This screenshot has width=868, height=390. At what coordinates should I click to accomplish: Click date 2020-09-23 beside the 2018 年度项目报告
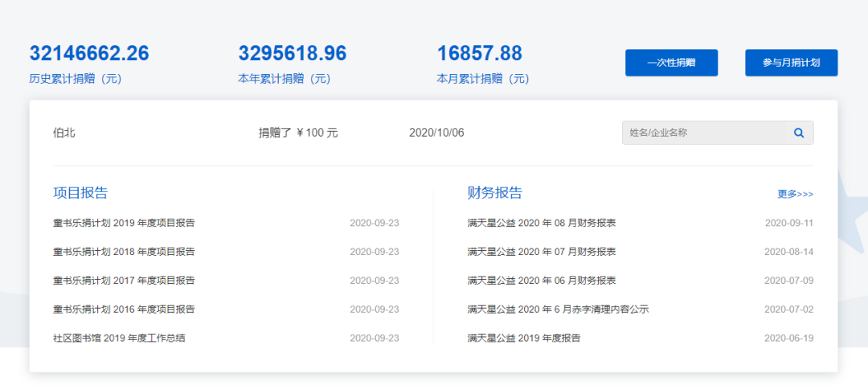coord(375,252)
